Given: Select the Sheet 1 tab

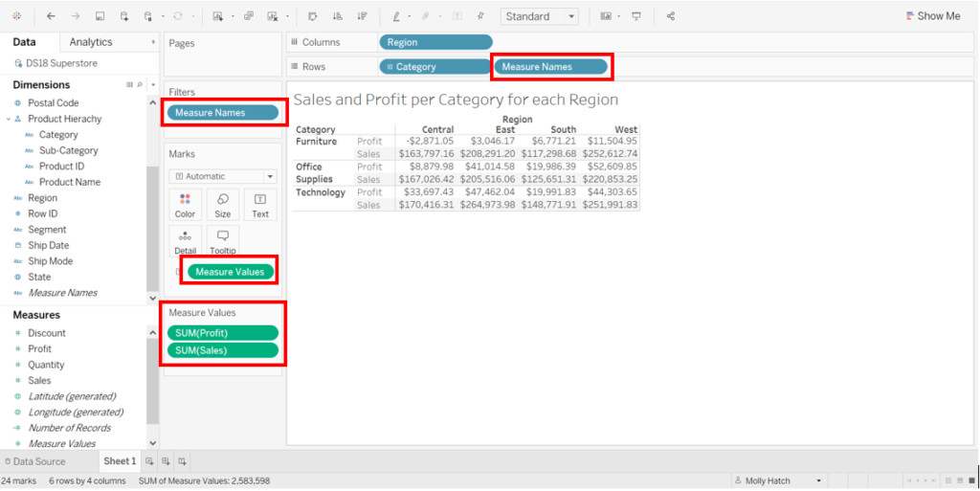Looking at the screenshot, I should click(120, 461).
